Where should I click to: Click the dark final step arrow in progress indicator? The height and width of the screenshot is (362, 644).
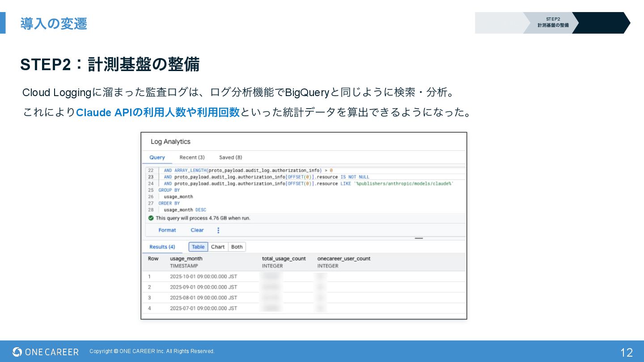point(601,23)
